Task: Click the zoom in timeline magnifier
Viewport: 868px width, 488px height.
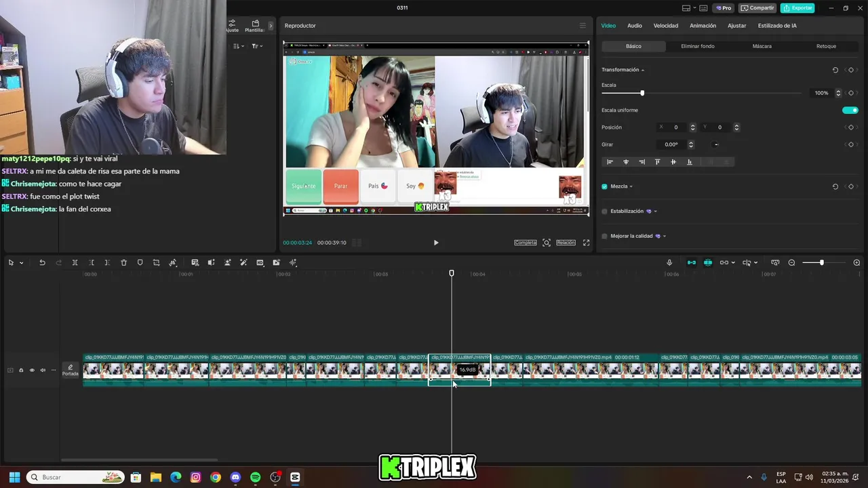Action: tap(856, 263)
